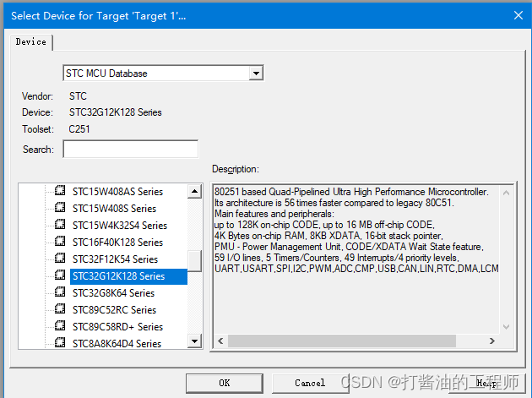This screenshot has width=532, height=398.
Task: Select STC89C58RD+ Series entry
Action: coord(117,327)
